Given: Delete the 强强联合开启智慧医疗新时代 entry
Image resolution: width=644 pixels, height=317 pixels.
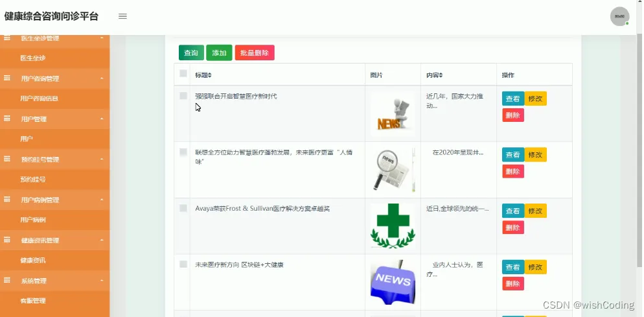Looking at the screenshot, I should [513, 115].
